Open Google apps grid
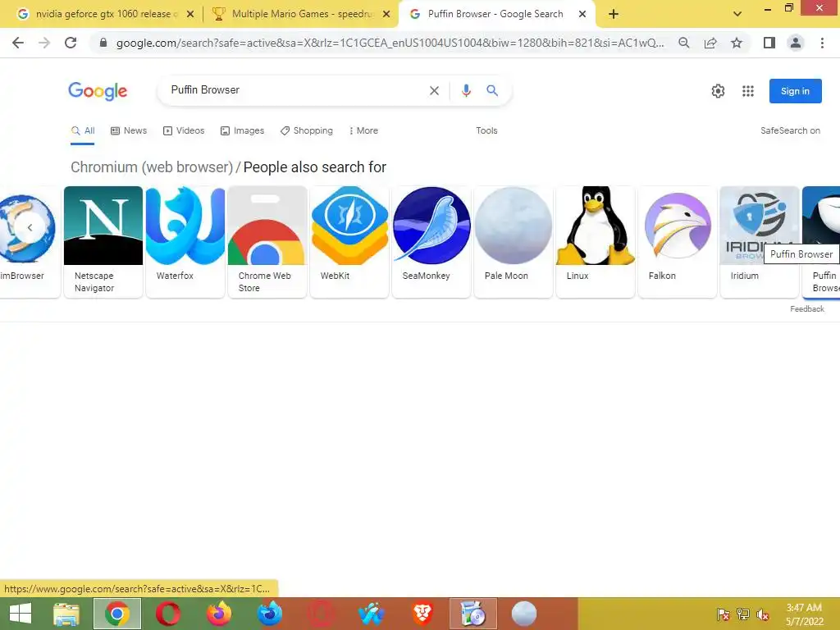The width and height of the screenshot is (840, 630). point(748,91)
